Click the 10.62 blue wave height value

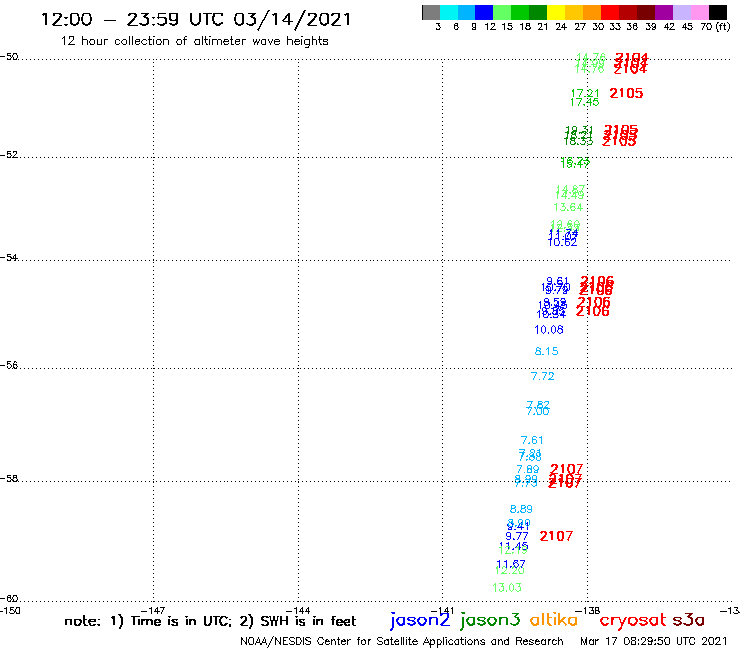point(562,242)
